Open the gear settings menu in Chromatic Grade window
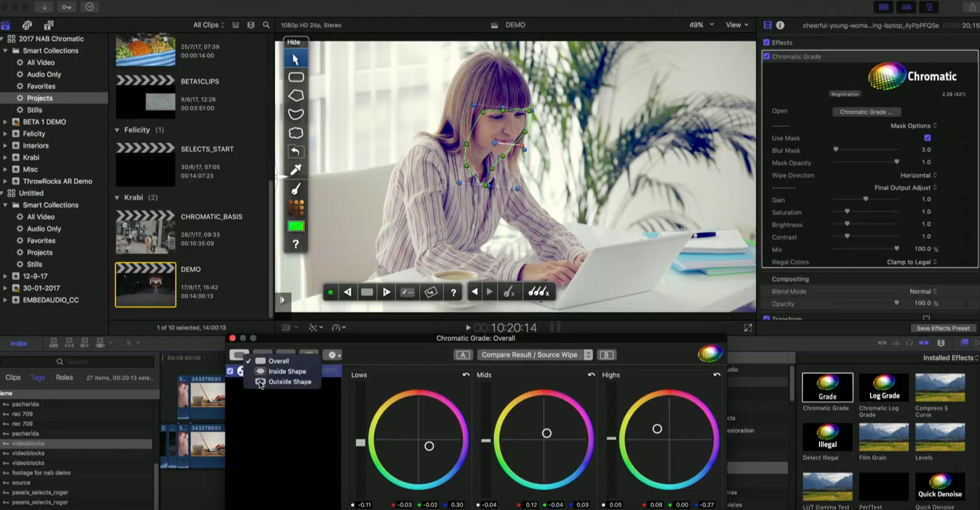This screenshot has width=980, height=510. [334, 355]
